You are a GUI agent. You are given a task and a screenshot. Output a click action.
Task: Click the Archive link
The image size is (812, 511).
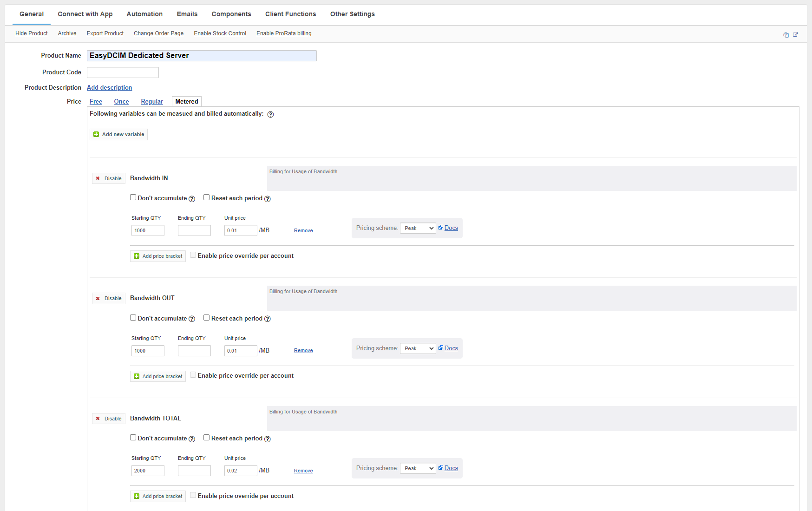[67, 33]
